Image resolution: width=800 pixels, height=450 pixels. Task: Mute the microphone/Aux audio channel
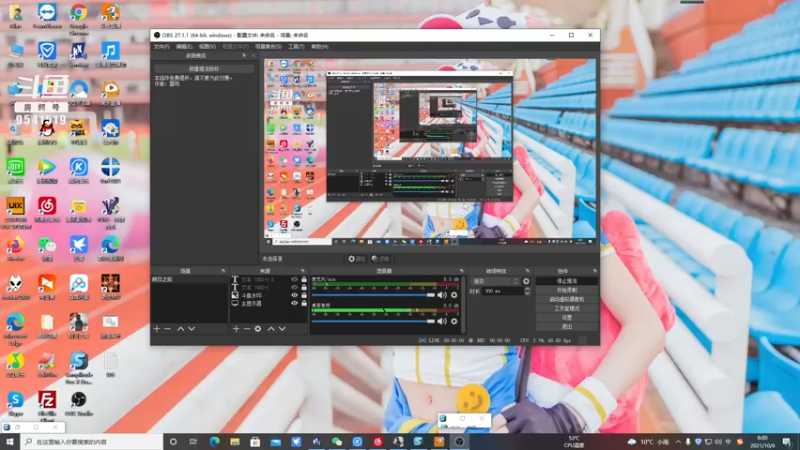pyautogui.click(x=442, y=295)
